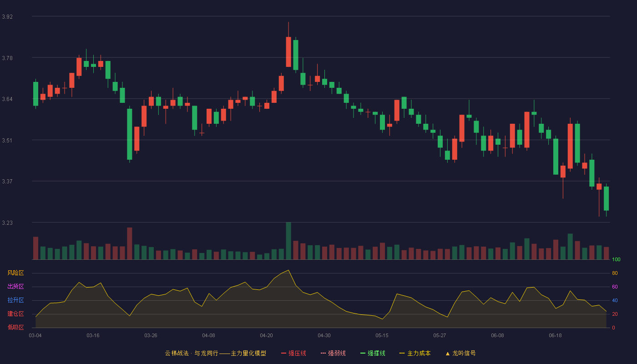Click the red 0 indicator axis value
637x364 pixels.
click(613, 328)
